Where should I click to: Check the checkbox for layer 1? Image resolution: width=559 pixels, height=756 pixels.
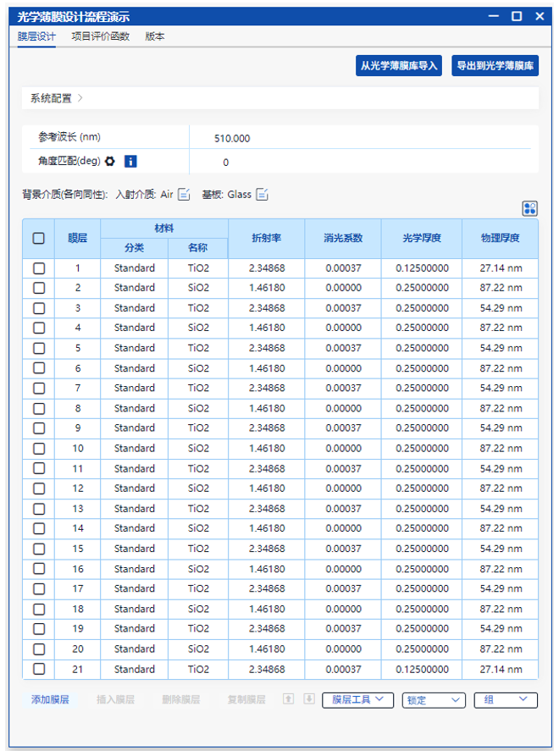(x=39, y=268)
